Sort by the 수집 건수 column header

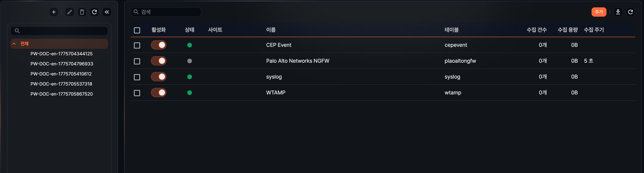pyautogui.click(x=536, y=30)
